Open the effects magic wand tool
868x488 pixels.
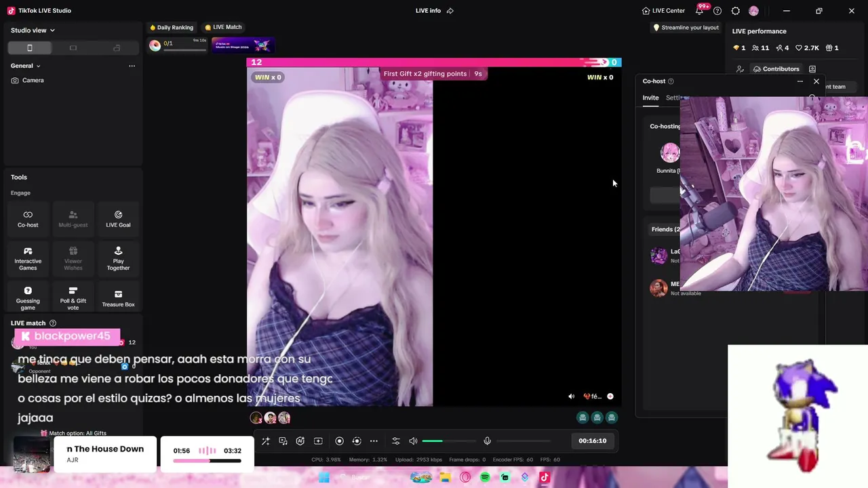click(x=266, y=441)
